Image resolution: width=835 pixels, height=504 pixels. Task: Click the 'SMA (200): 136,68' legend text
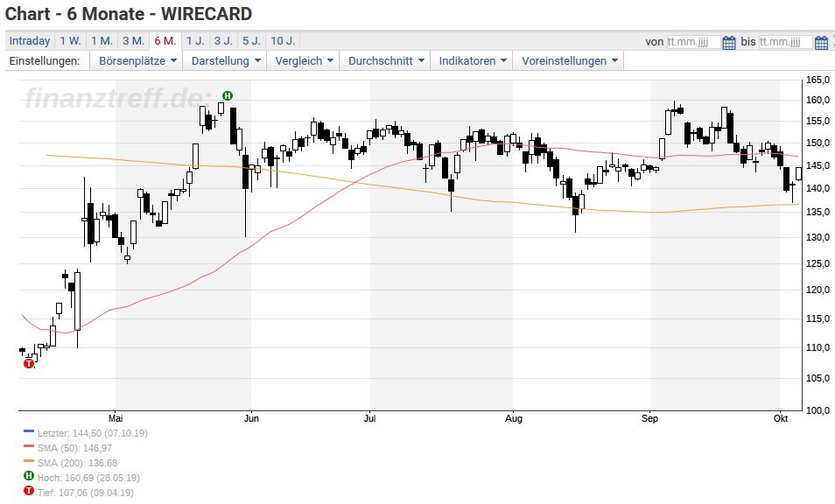point(77,464)
